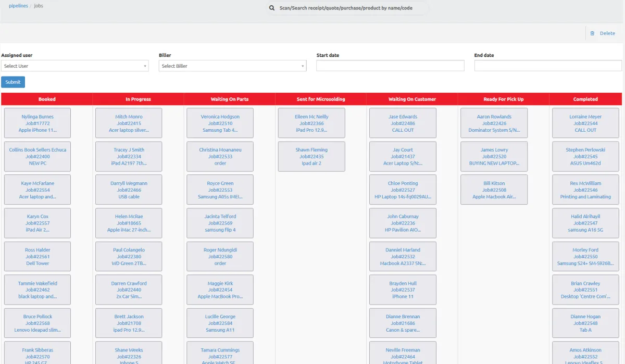Open Lucille George Samsung A11 card
The width and height of the screenshot is (625, 364).
[x=220, y=323]
